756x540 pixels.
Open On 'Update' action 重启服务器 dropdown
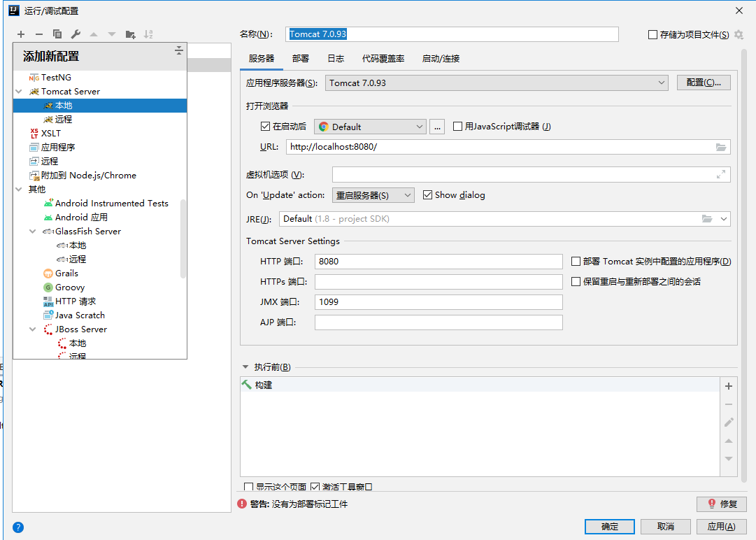(373, 195)
